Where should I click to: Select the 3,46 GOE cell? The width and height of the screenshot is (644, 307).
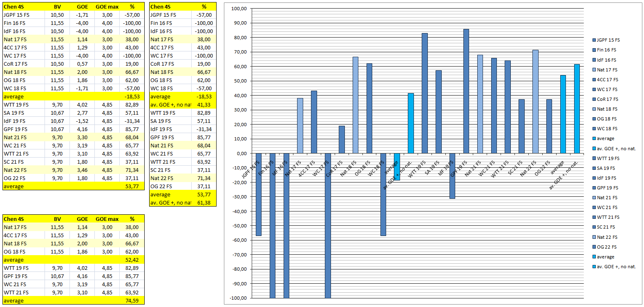click(82, 170)
